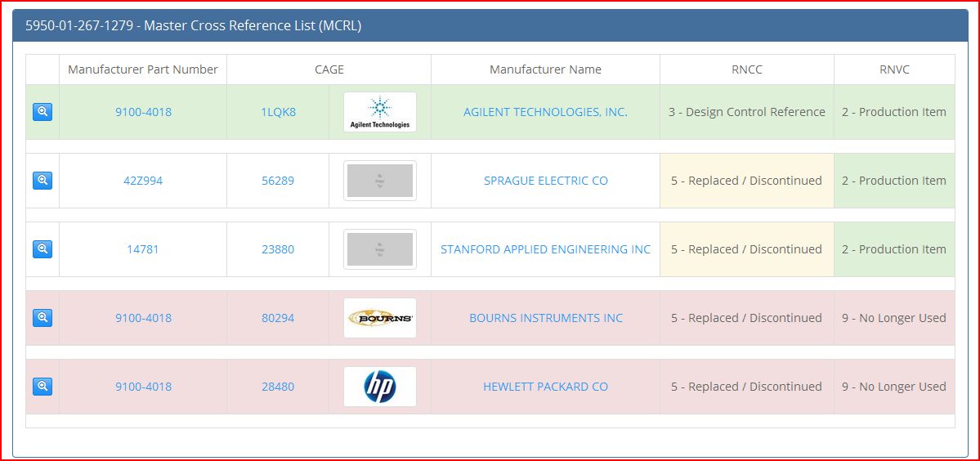Screen dimensions: 980x461
Task: Open Bourns logo thumbnail
Action: (x=380, y=318)
